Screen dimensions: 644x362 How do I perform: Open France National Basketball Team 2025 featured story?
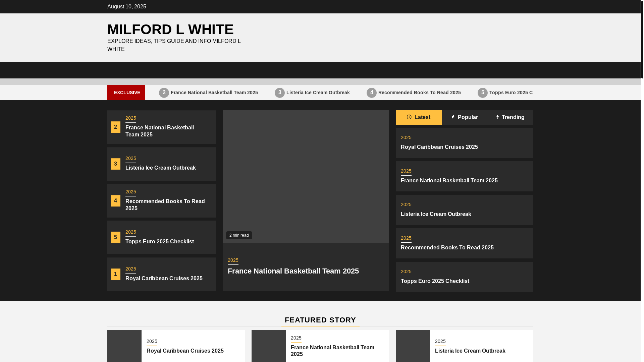(332, 351)
